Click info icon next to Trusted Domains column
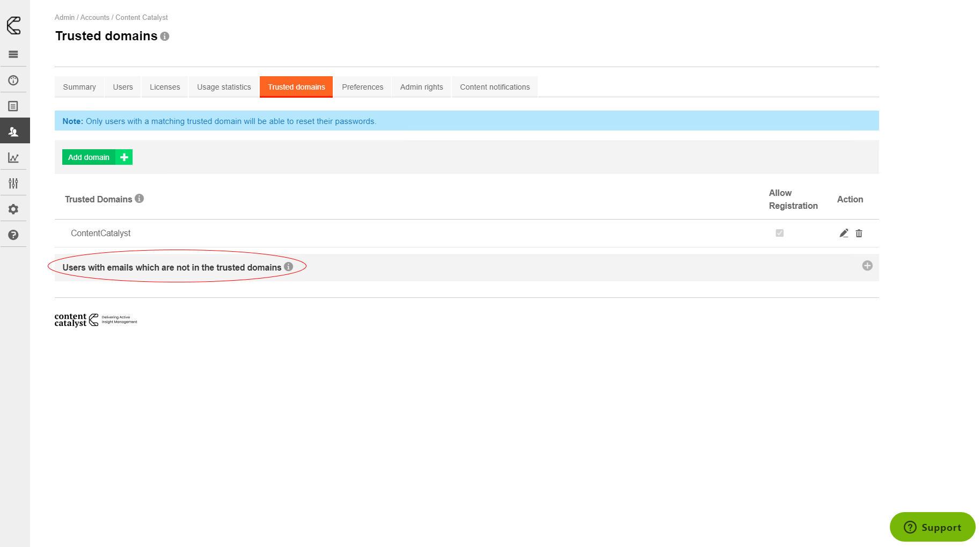The height and width of the screenshot is (547, 980). tap(140, 199)
